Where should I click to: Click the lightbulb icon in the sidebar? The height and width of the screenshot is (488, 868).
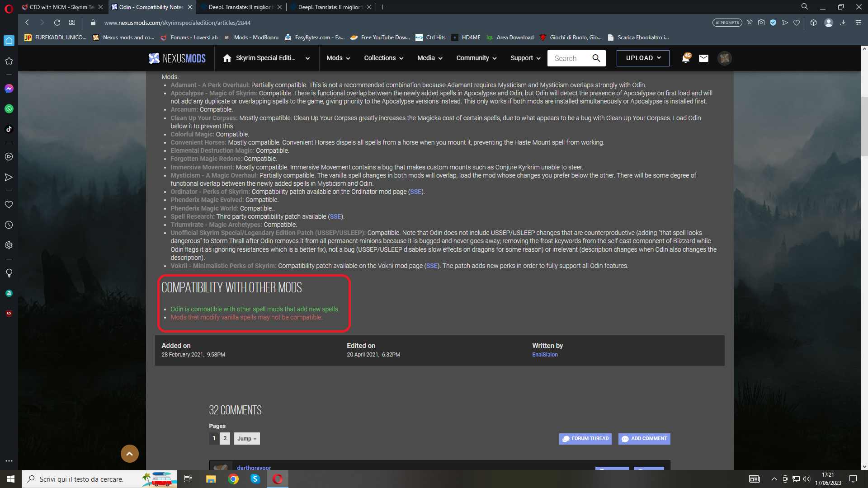[x=9, y=273]
